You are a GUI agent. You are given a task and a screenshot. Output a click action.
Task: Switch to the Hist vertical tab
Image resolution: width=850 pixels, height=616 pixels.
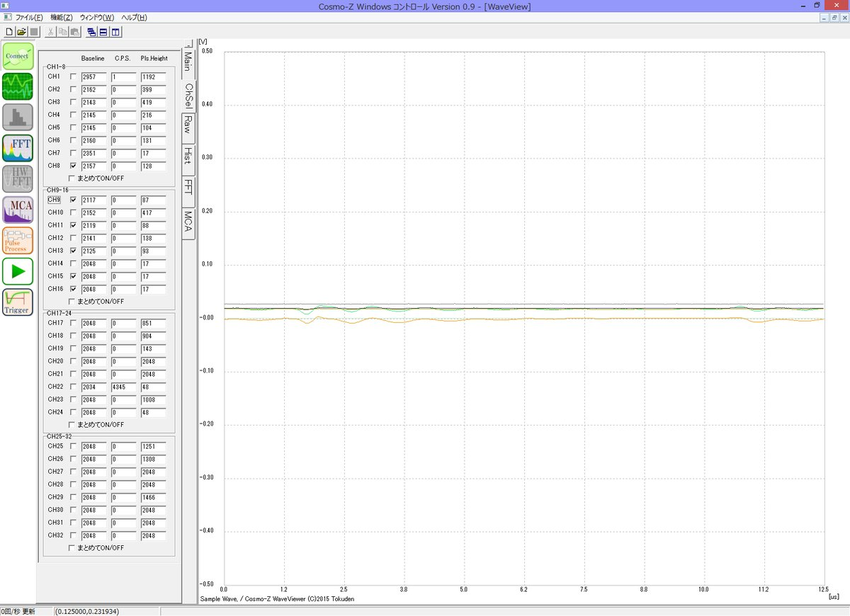[x=188, y=156]
